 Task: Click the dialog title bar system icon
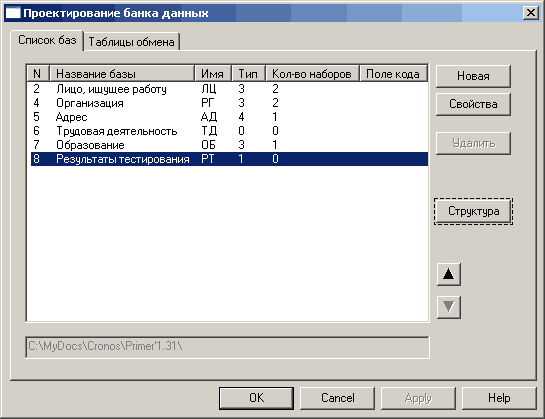click(13, 13)
